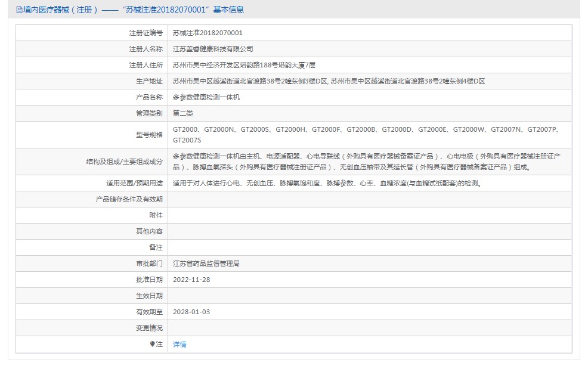The image size is (588, 372).
Task: Click the 产品储存条件及有效期 label
Action: pyautogui.click(x=129, y=200)
